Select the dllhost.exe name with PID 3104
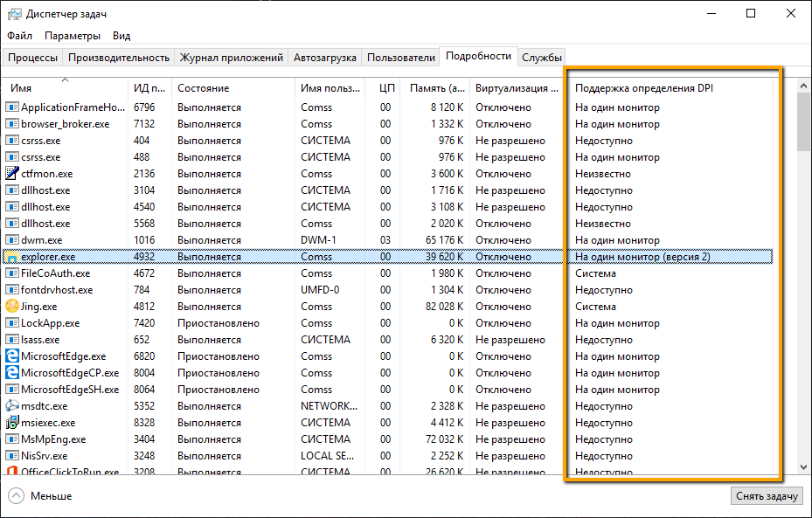 tap(45, 190)
